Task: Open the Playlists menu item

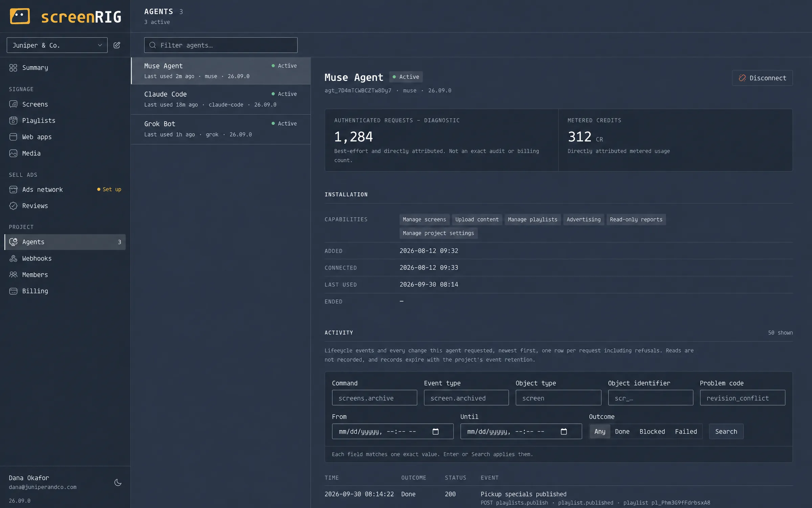Action: pyautogui.click(x=65, y=121)
